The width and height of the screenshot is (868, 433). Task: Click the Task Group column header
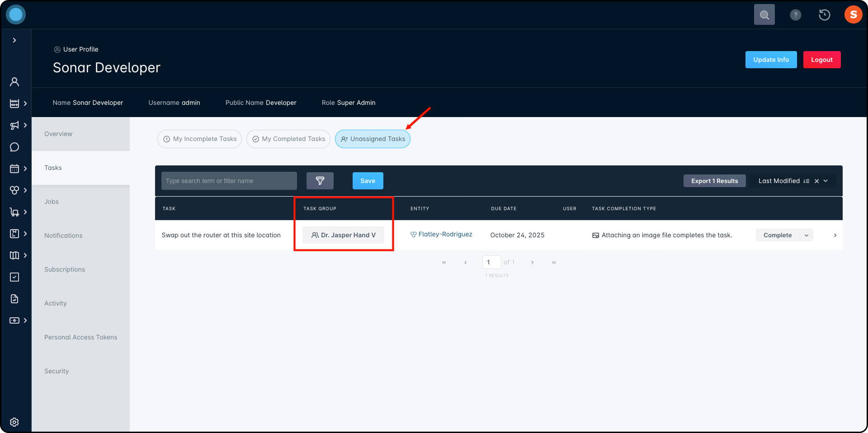click(320, 208)
